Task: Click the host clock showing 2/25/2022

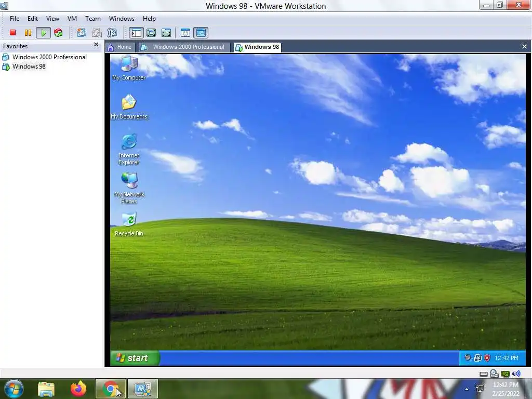Action: point(506,389)
